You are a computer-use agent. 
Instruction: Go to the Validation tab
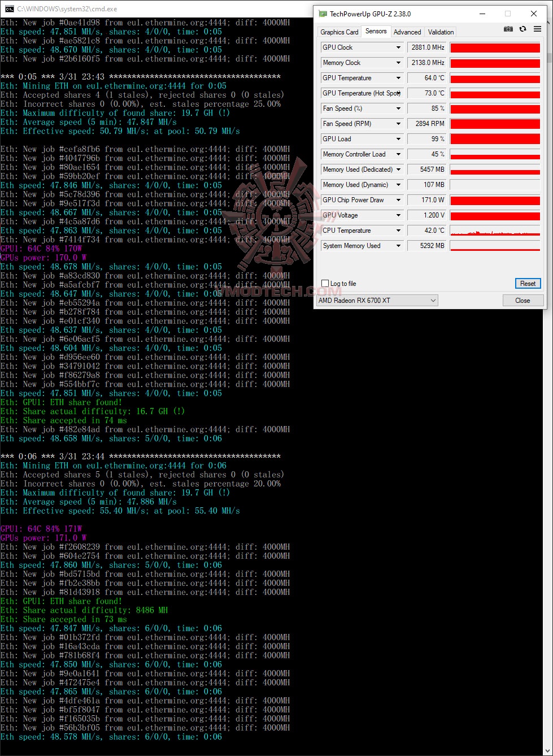(441, 32)
